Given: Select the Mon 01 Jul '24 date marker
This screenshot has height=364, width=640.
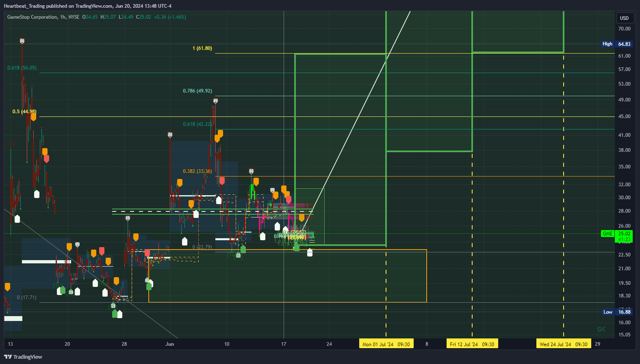Looking at the screenshot, I should point(386,344).
